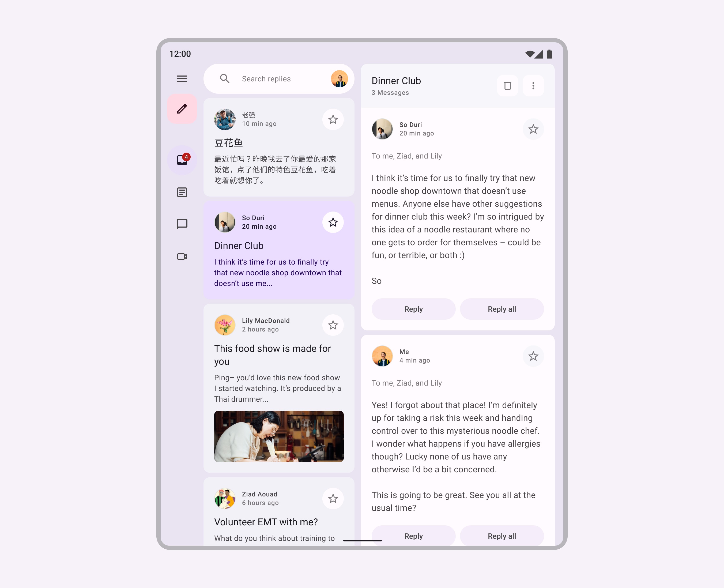The image size is (724, 588).
Task: Click Reply to So Duri's message
Action: tap(413, 309)
